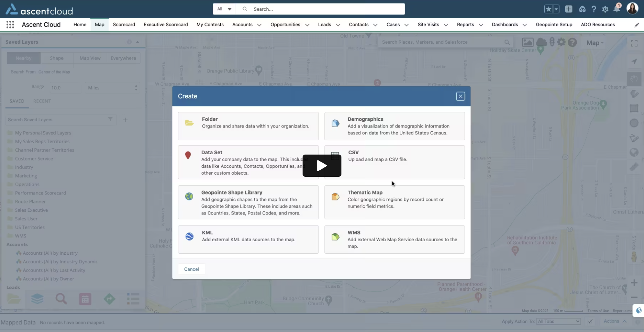
Task: Choose the Data Set layer option
Action: click(x=248, y=162)
